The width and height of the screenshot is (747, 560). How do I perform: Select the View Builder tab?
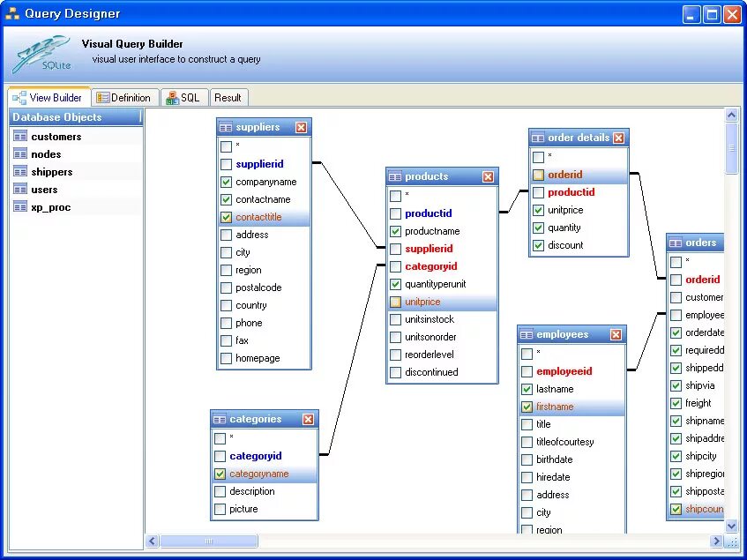pyautogui.click(x=49, y=98)
